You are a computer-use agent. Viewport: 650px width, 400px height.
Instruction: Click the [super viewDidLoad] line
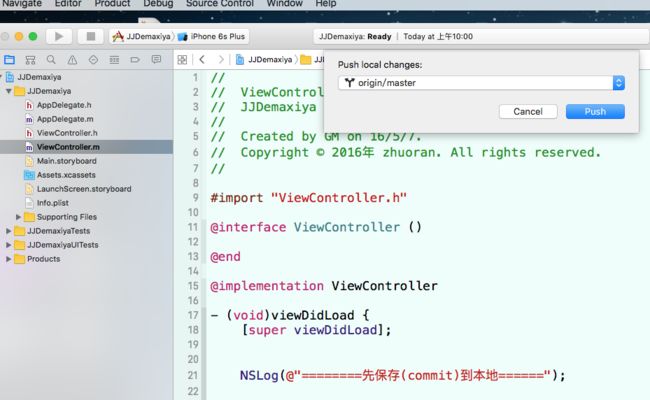pyautogui.click(x=316, y=330)
